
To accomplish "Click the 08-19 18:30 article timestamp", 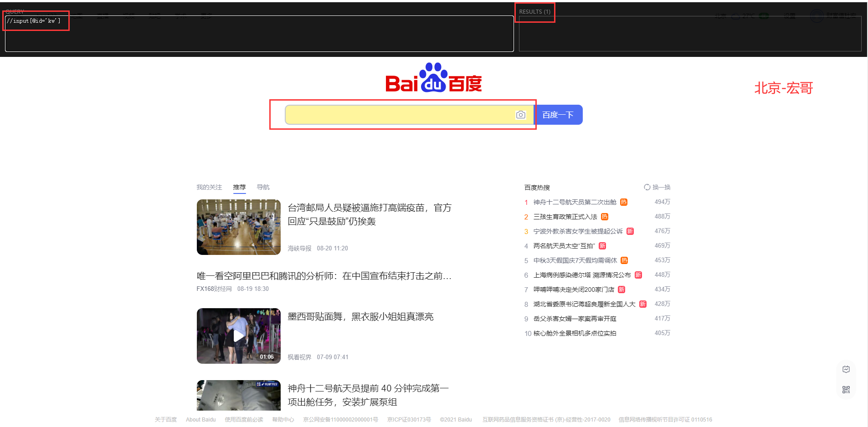I will 253,289.
